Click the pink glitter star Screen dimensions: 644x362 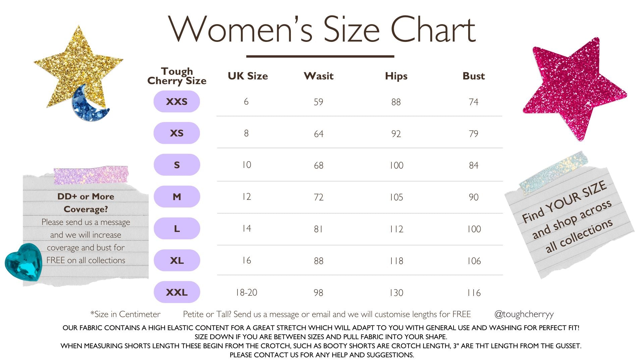point(574,89)
